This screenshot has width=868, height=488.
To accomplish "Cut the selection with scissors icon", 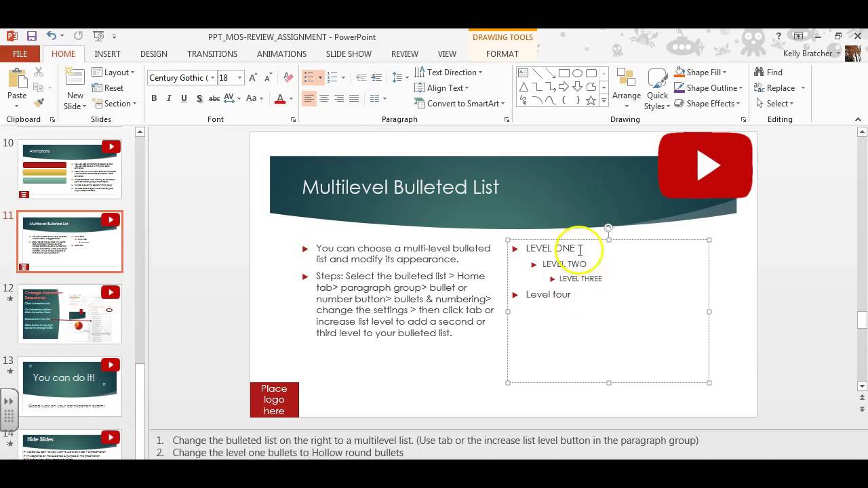I will [x=39, y=72].
